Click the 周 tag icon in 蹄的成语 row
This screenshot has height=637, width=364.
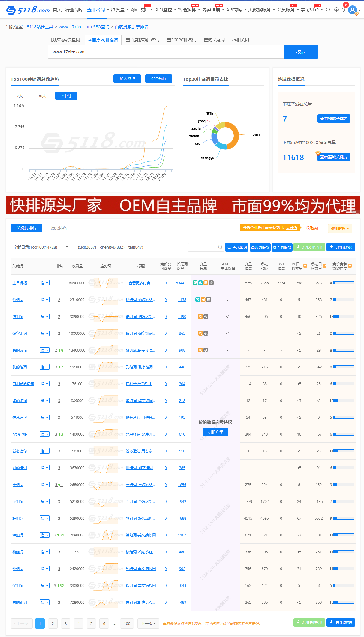[200, 350]
